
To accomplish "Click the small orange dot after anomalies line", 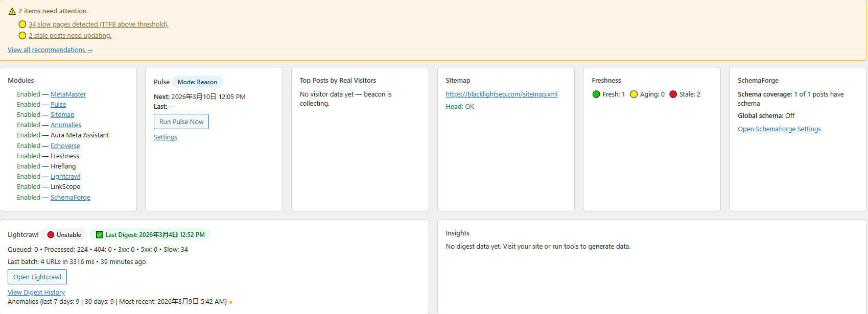I will coord(231,302).
